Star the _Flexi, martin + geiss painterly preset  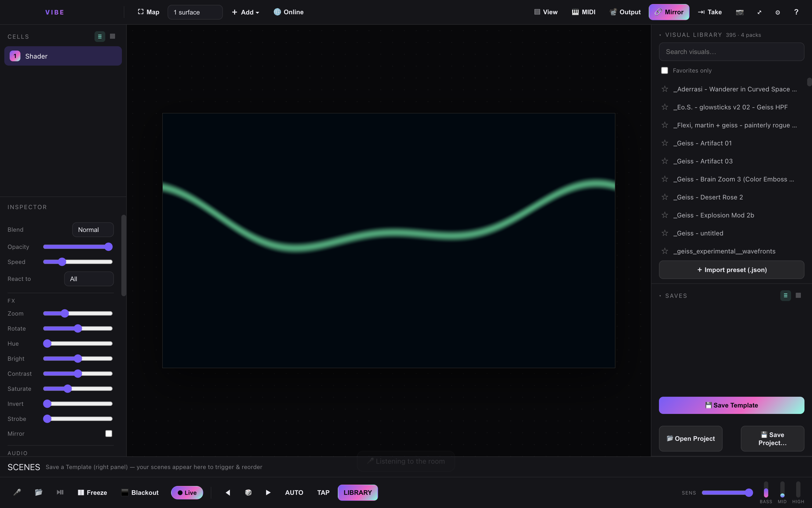[x=665, y=125]
